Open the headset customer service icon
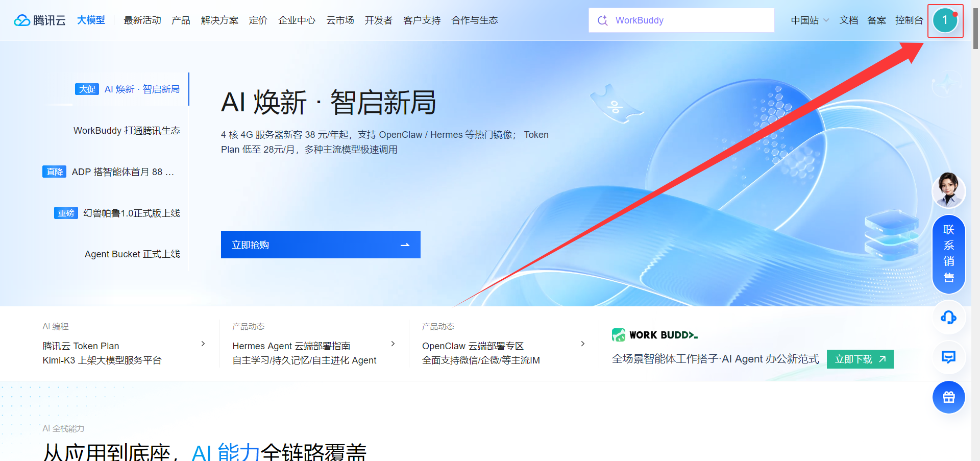Image resolution: width=980 pixels, height=461 pixels. pyautogui.click(x=948, y=318)
